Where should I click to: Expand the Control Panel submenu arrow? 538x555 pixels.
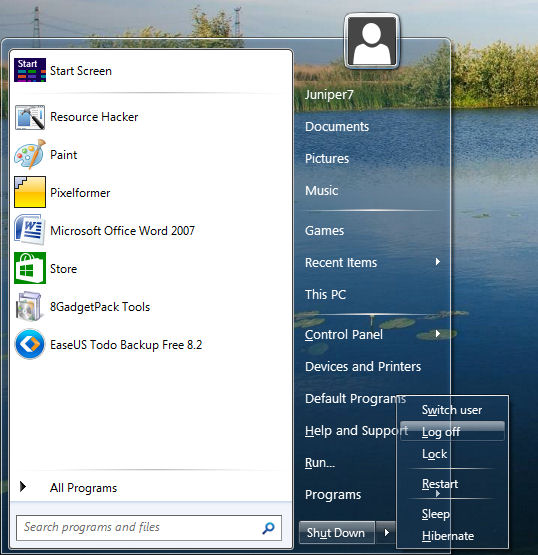click(438, 333)
